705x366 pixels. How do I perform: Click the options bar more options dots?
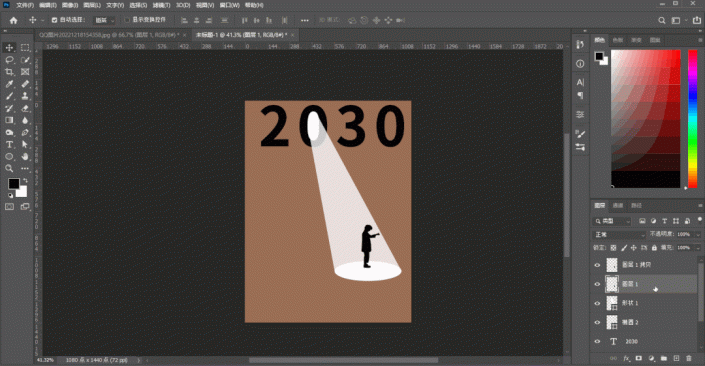(x=305, y=20)
